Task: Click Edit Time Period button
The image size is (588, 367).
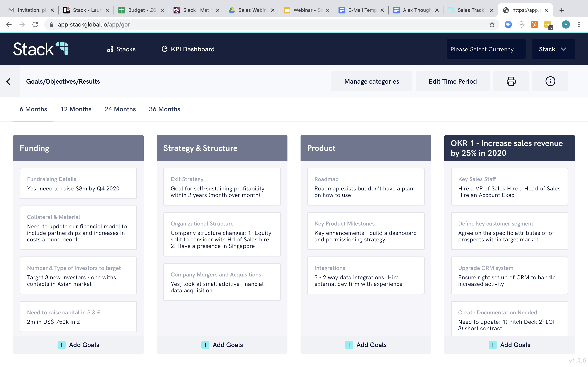Action: point(452,81)
